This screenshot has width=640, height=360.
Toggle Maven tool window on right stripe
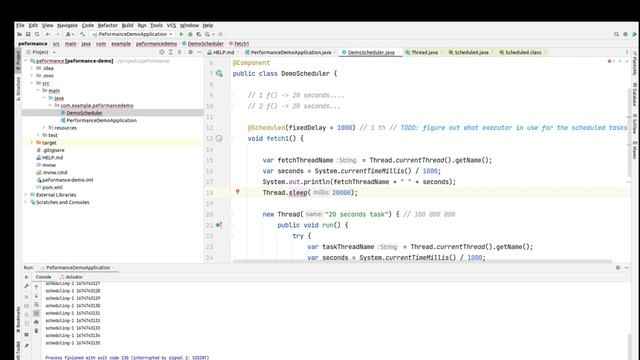635,150
